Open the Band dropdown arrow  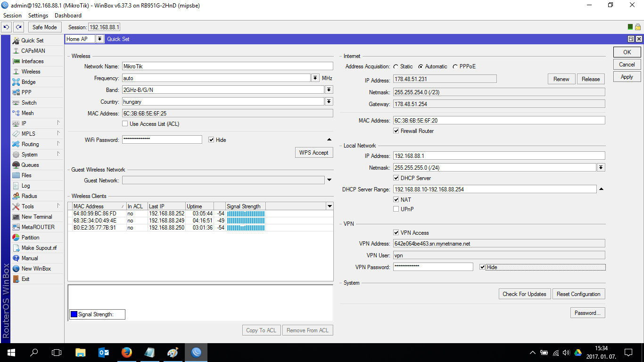click(329, 90)
